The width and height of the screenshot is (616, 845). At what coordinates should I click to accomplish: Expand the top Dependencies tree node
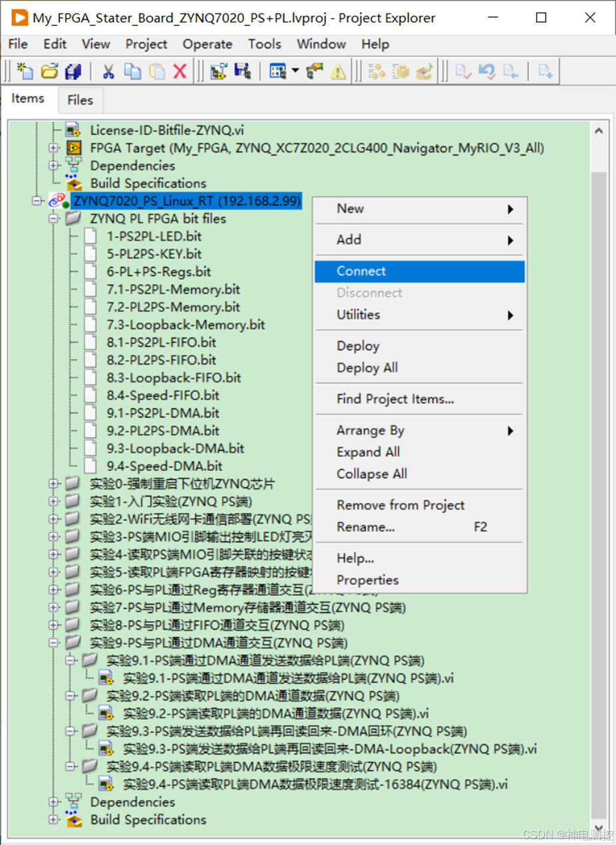click(x=54, y=166)
